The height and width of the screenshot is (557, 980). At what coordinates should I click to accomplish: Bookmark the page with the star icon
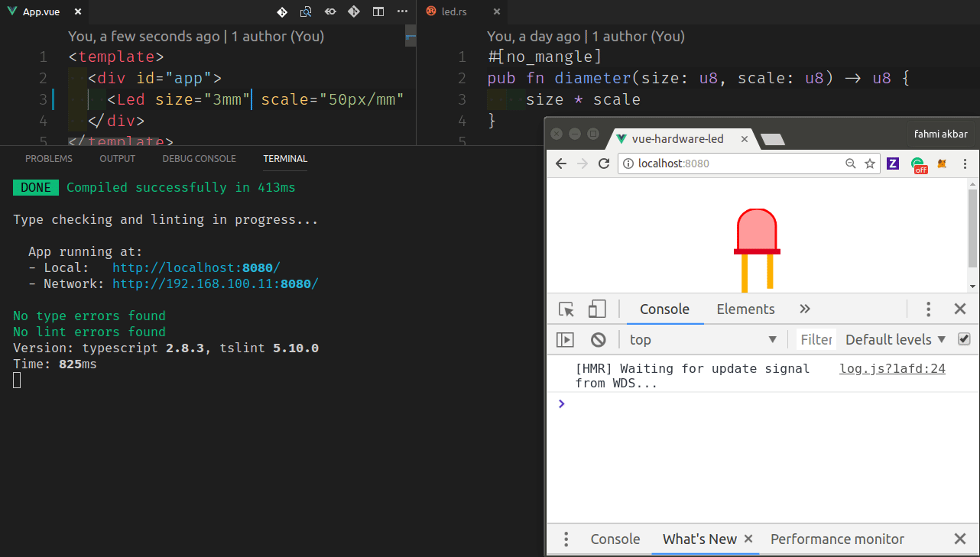point(869,164)
